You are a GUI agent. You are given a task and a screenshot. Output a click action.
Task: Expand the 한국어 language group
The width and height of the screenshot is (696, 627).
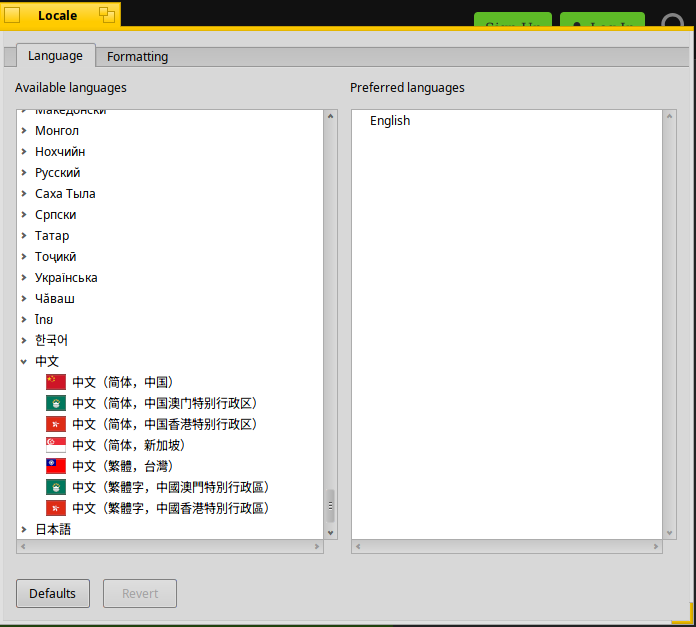click(24, 340)
